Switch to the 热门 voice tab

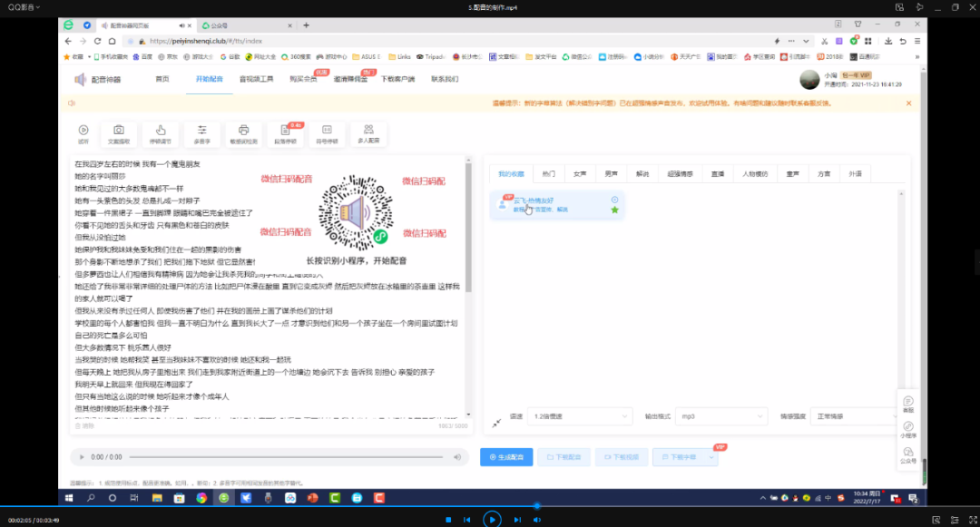[549, 173]
